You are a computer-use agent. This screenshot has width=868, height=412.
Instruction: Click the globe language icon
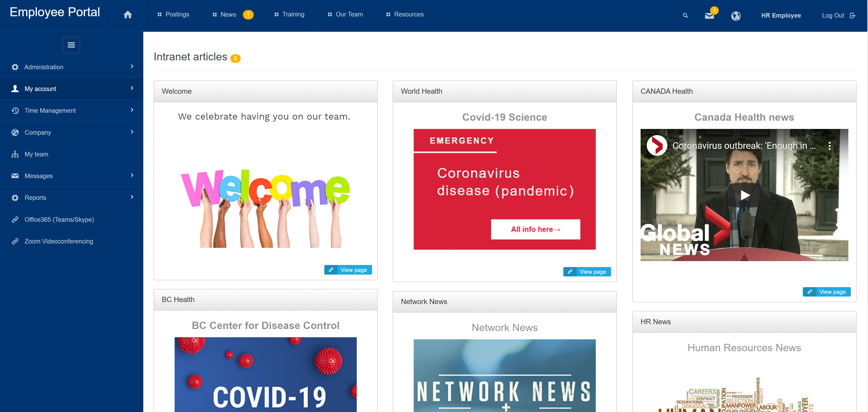click(x=736, y=16)
